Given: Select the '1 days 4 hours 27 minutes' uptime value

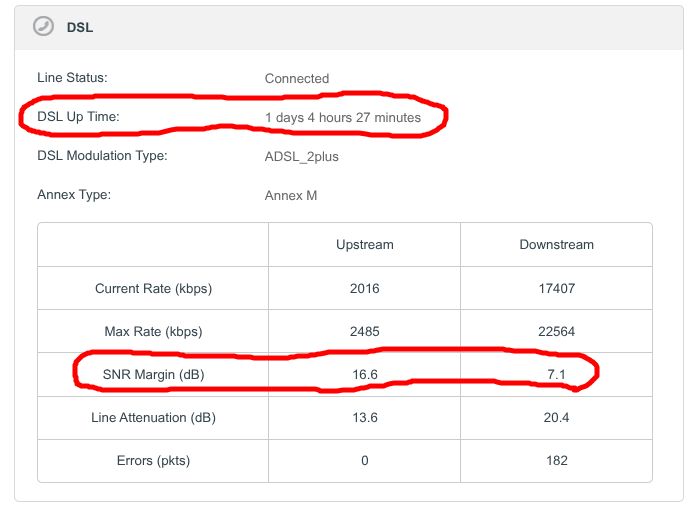Looking at the screenshot, I should coord(342,117).
